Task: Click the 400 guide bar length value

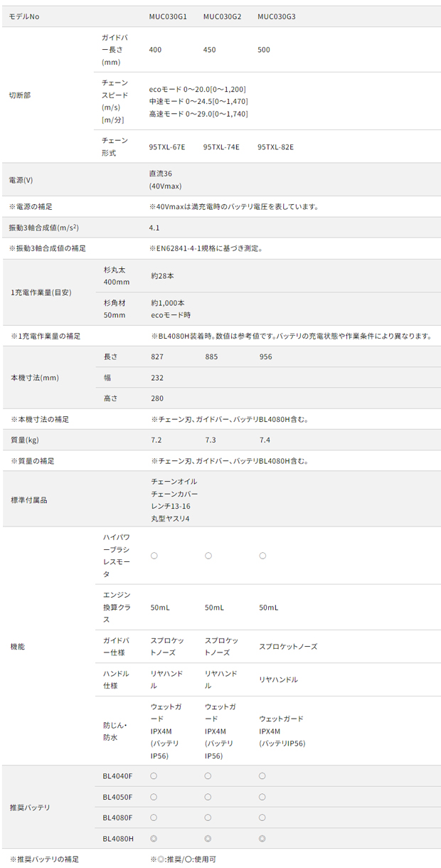Action: point(155,50)
